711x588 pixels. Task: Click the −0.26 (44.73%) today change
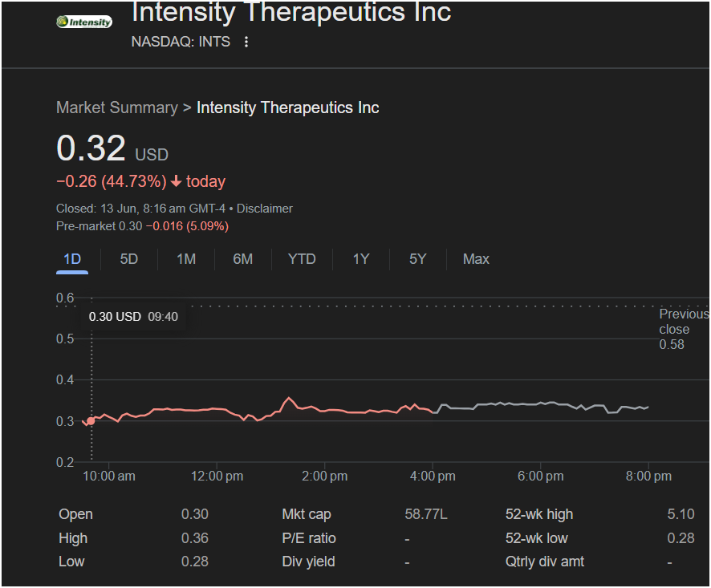click(140, 181)
